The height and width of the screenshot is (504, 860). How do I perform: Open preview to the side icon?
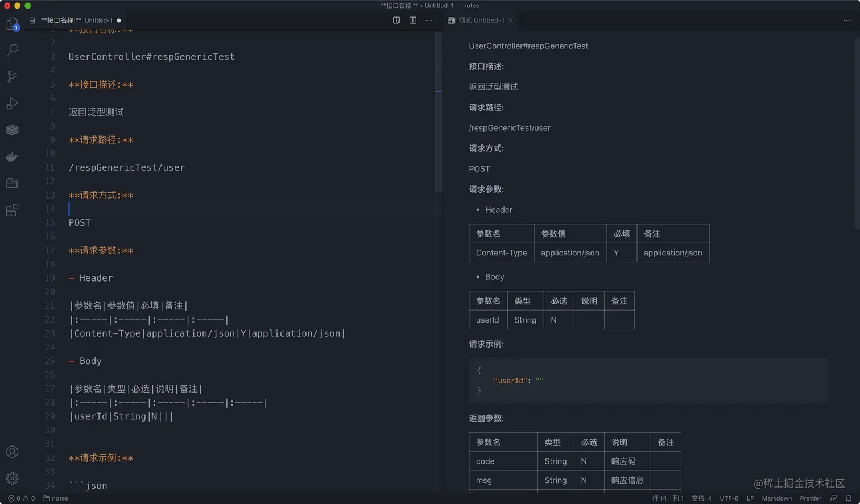[x=396, y=20]
